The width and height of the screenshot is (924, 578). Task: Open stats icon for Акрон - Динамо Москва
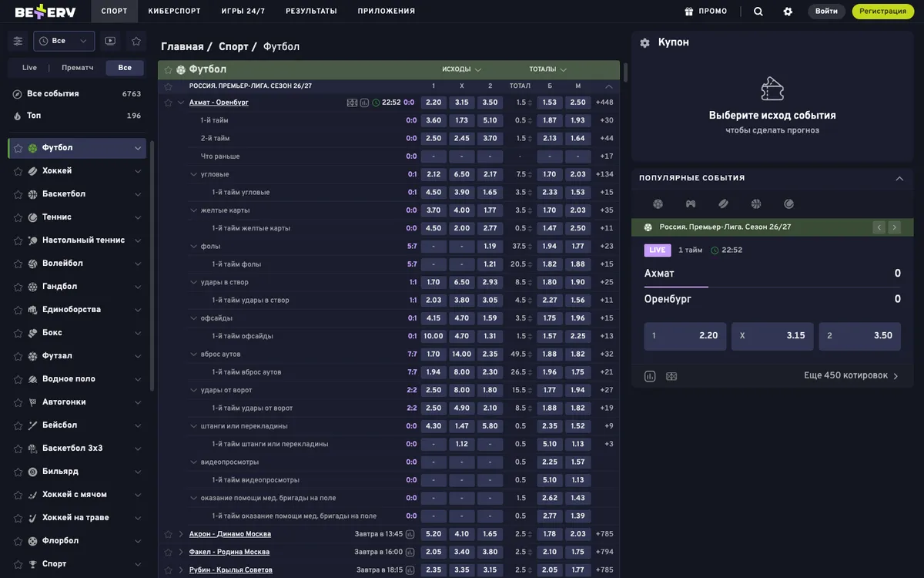coord(410,534)
